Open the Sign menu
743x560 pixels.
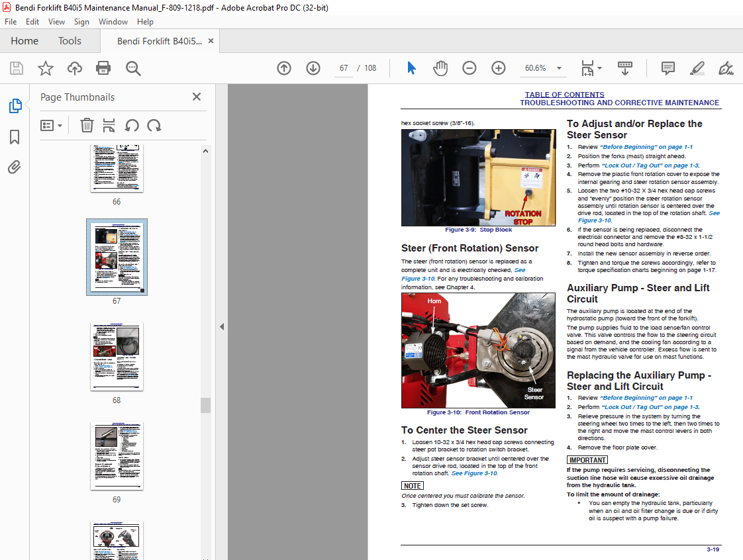coord(81,22)
